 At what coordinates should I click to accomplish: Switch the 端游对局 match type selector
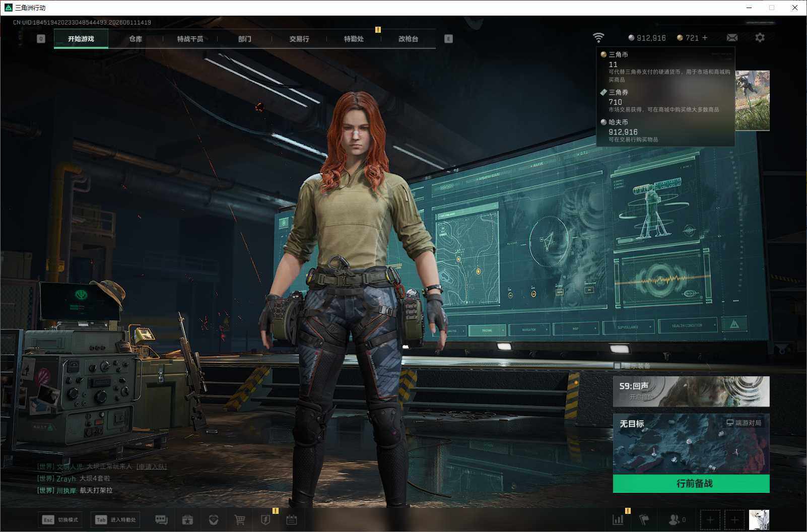pos(744,423)
